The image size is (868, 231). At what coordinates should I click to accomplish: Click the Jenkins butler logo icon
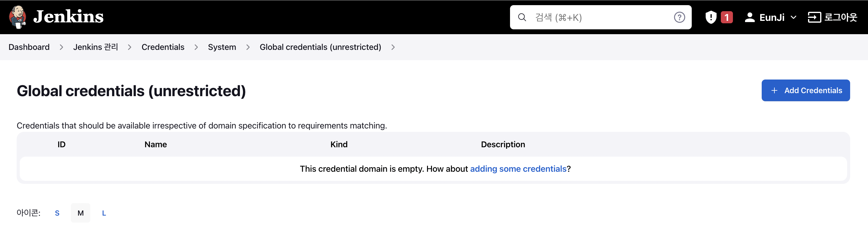(x=18, y=17)
